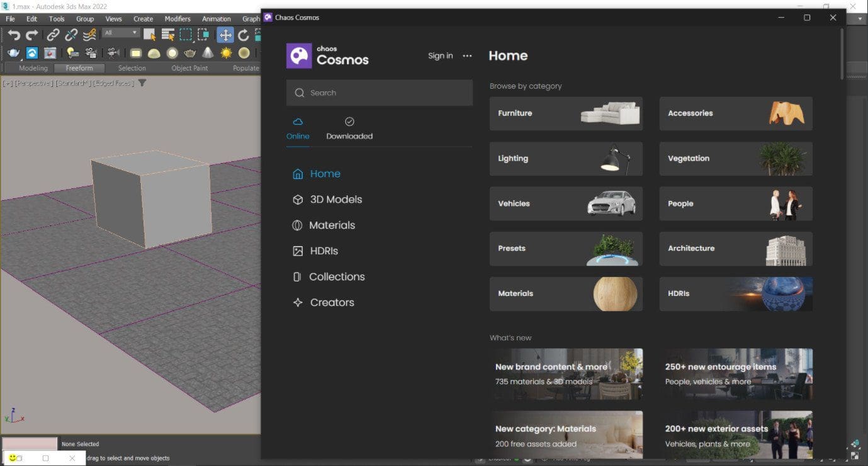Create a V-Ray mesh light teapot icon

tap(189, 53)
